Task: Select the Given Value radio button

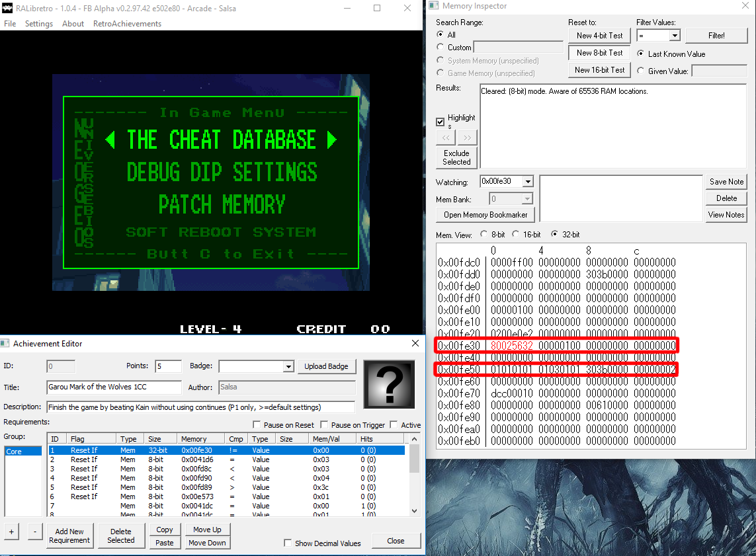Action: (x=641, y=71)
